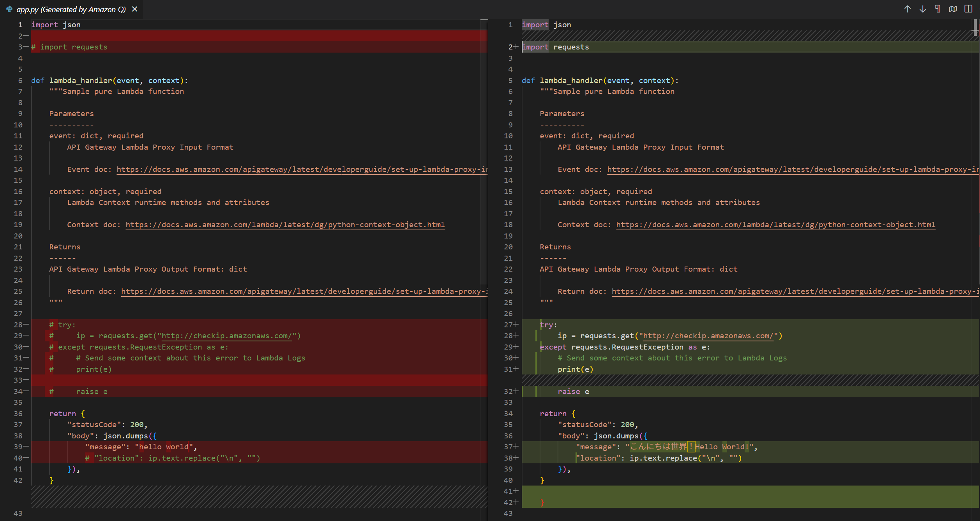Toggle whitespace pilcrow icon in toolbar
980x521 pixels.
coord(938,9)
